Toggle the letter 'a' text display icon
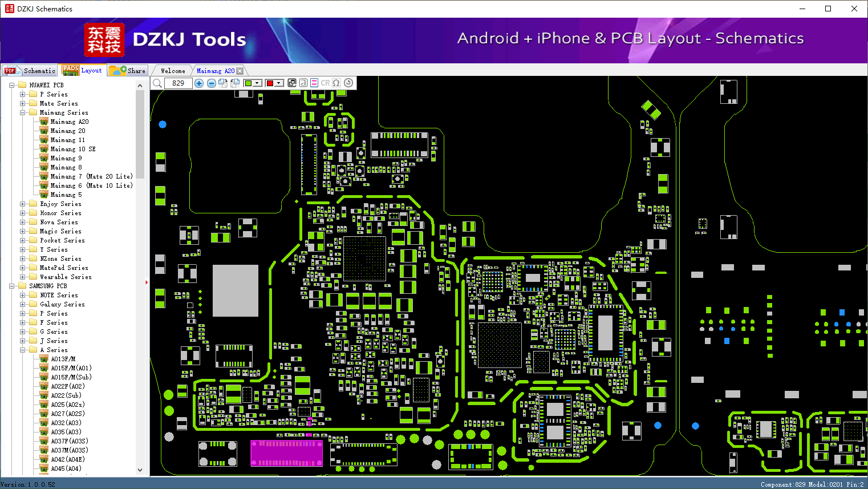The width and height of the screenshot is (868, 489). pos(303,83)
